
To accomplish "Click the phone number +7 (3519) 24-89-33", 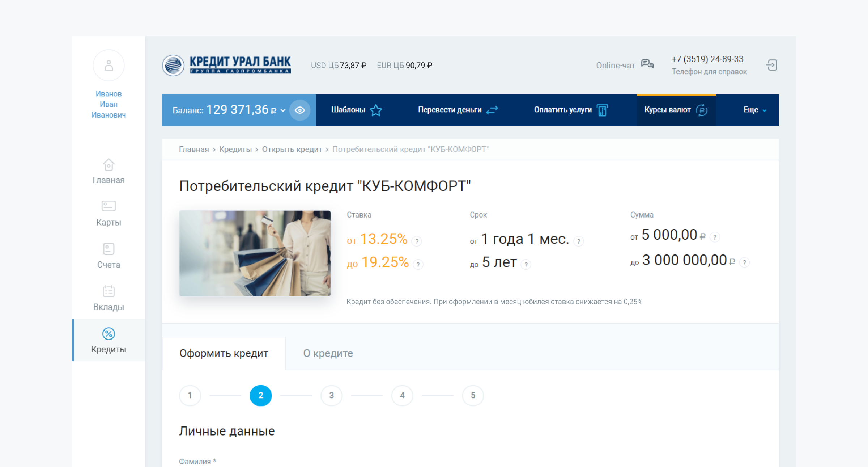I will coord(707,59).
